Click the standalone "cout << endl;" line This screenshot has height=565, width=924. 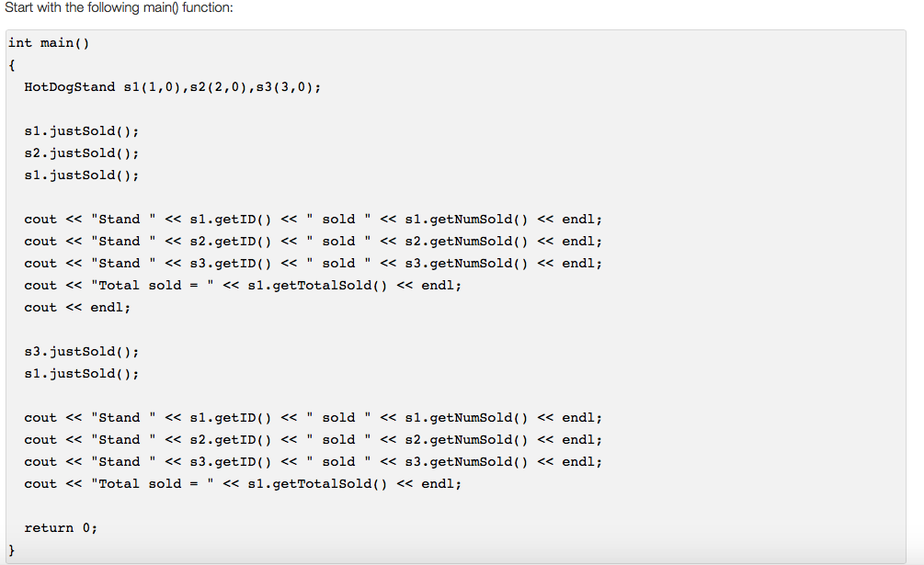(77, 308)
